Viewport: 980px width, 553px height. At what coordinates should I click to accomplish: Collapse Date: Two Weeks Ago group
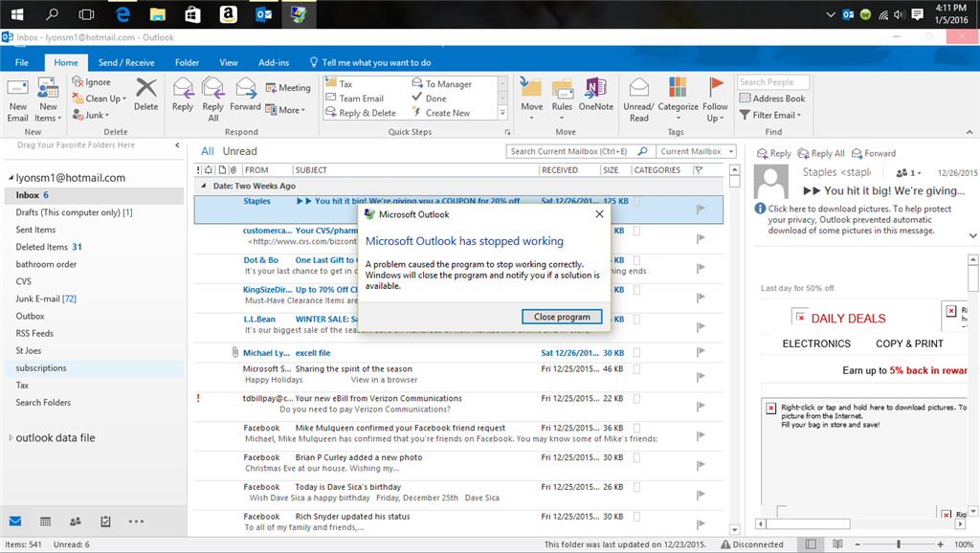pyautogui.click(x=203, y=186)
